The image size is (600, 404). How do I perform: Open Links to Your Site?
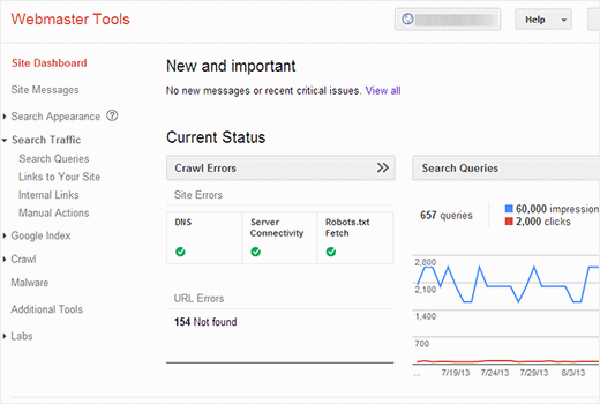pos(59,177)
